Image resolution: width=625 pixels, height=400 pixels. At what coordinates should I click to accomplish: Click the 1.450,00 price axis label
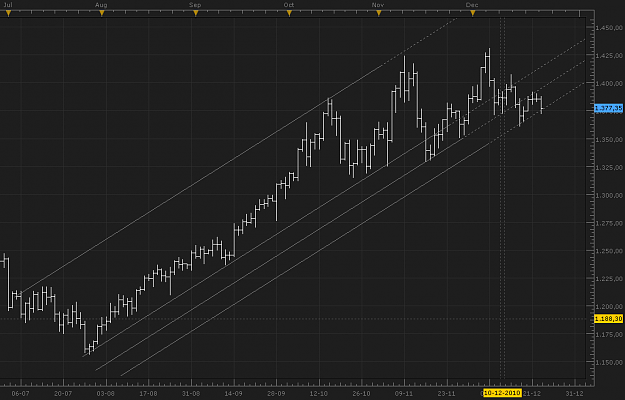point(609,28)
